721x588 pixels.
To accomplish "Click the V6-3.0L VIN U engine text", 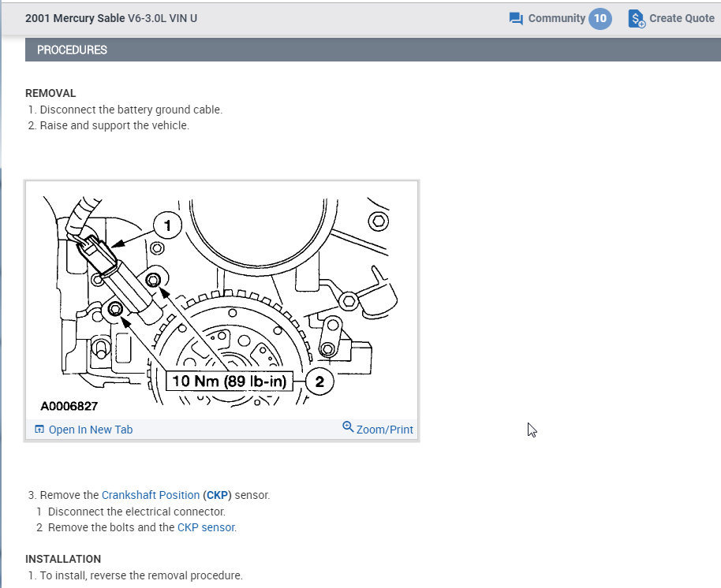I will (x=163, y=18).
